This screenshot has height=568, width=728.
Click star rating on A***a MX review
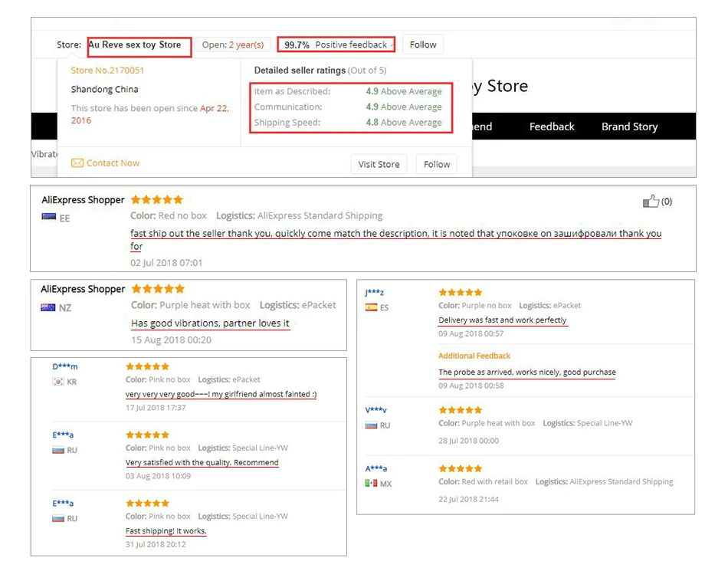coord(461,468)
